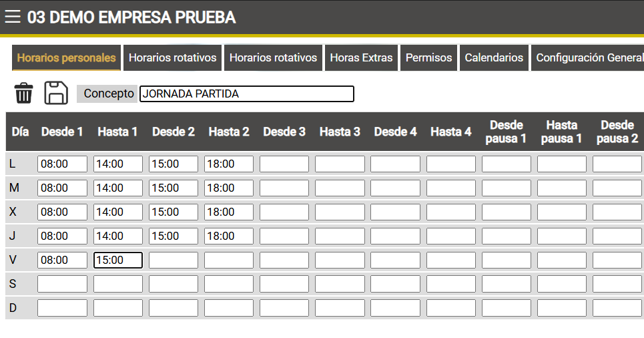This screenshot has height=338, width=644.
Task: Switch to the Horarios personales tab
Action: coord(66,57)
